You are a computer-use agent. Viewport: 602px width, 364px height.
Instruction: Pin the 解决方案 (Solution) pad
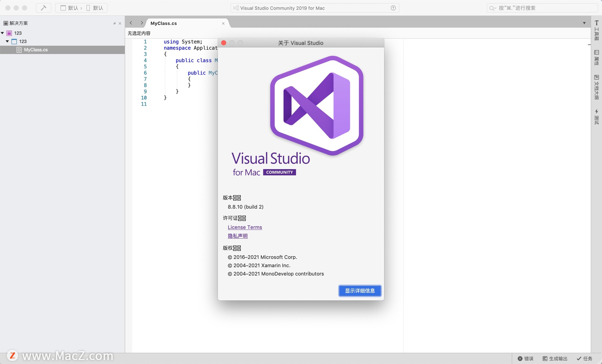[115, 23]
